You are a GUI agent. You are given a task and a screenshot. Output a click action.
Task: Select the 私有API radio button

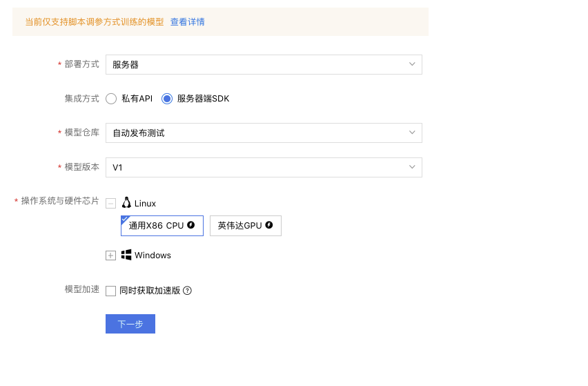[111, 99]
